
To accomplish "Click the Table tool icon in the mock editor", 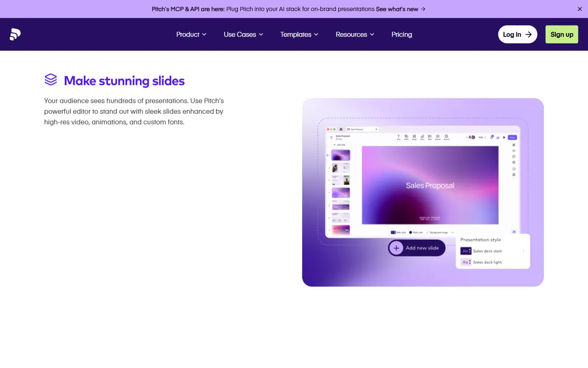I will point(430,137).
